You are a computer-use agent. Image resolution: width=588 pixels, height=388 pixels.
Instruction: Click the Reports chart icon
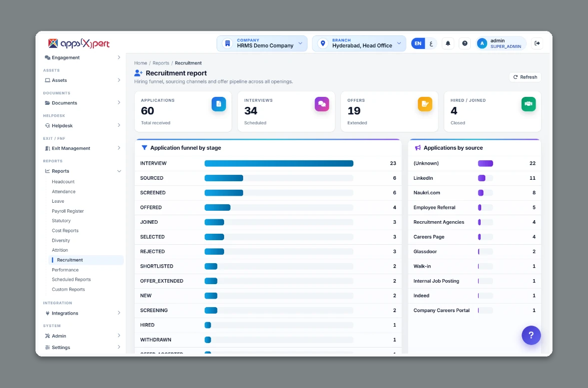click(x=47, y=171)
